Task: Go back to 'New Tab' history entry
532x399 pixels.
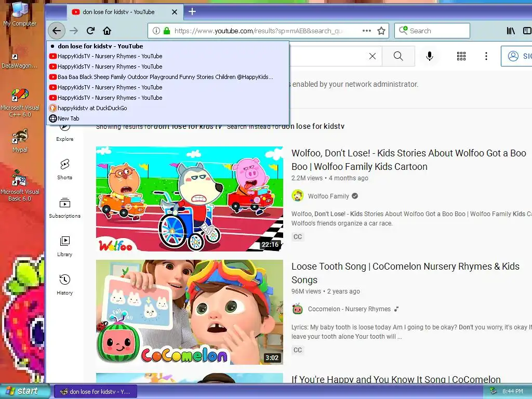Action: [x=168, y=118]
